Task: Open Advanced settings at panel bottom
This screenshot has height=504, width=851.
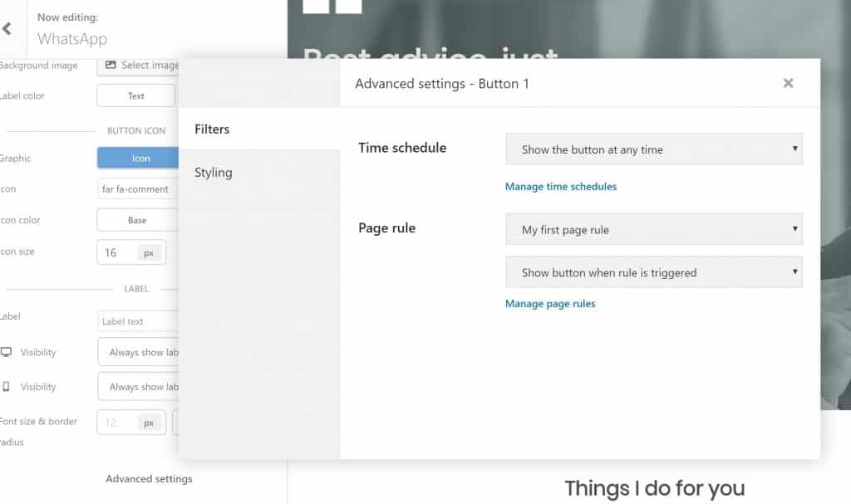Action: pos(149,479)
